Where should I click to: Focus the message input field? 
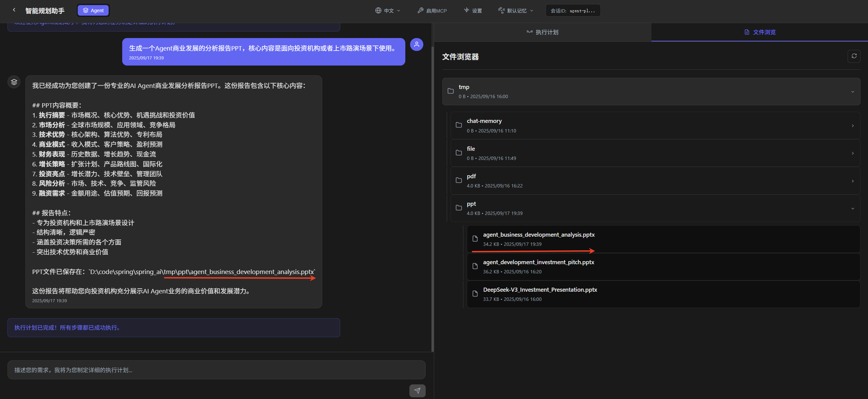pos(216,370)
